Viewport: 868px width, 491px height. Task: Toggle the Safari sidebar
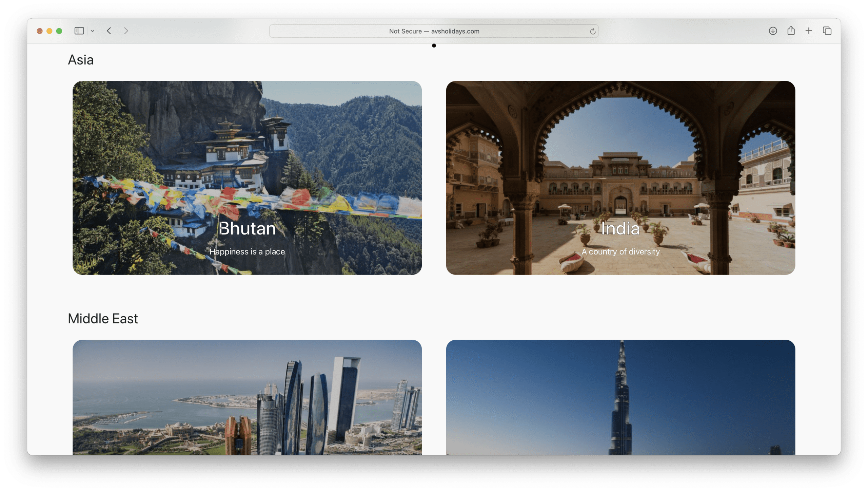[x=79, y=31]
